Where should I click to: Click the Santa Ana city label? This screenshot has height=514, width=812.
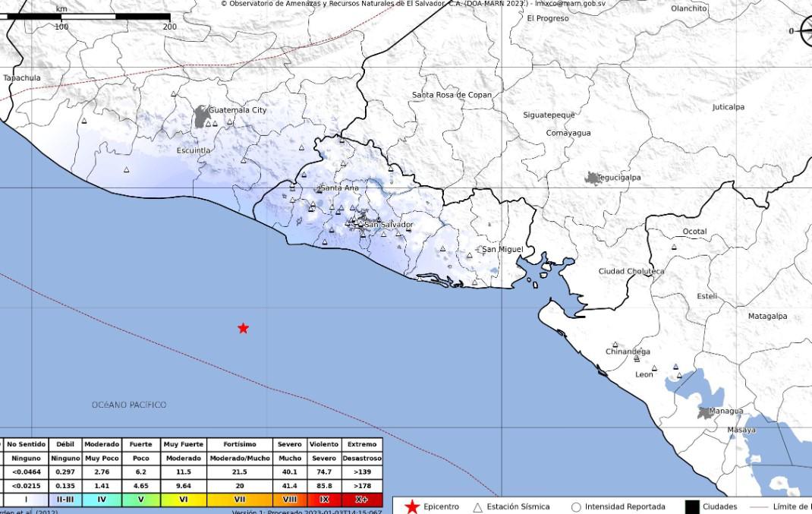click(339, 188)
